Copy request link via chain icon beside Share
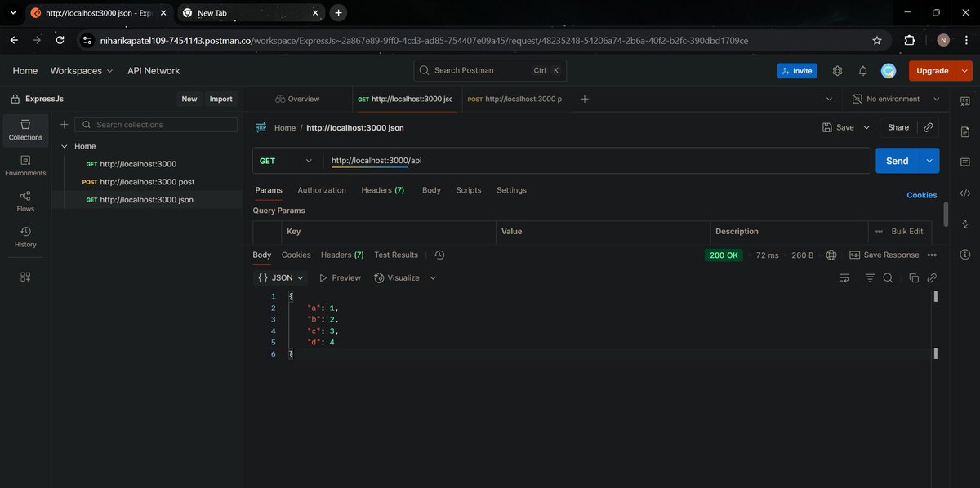This screenshot has width=980, height=488. click(x=929, y=127)
